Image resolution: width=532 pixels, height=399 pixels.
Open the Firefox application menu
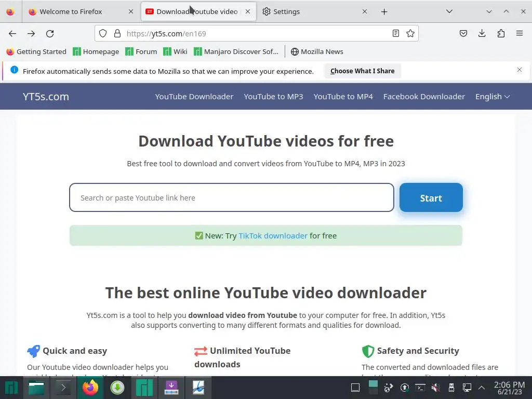point(520,33)
